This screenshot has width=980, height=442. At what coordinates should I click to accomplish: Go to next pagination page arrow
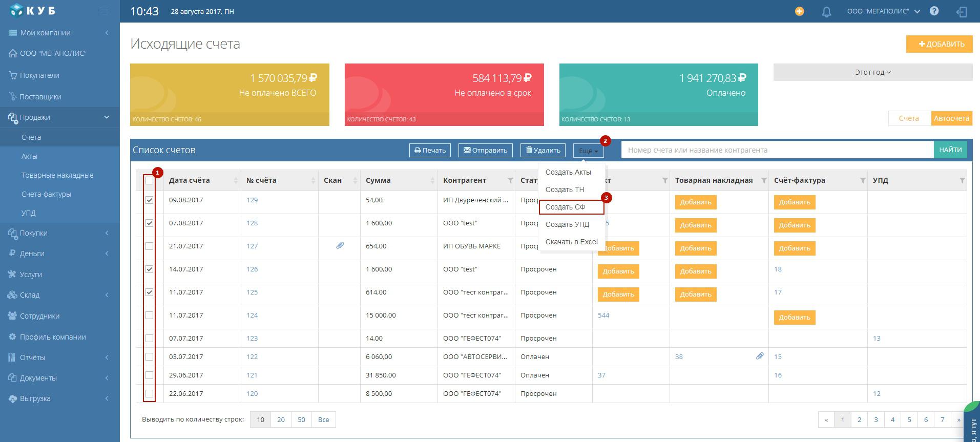point(958,419)
